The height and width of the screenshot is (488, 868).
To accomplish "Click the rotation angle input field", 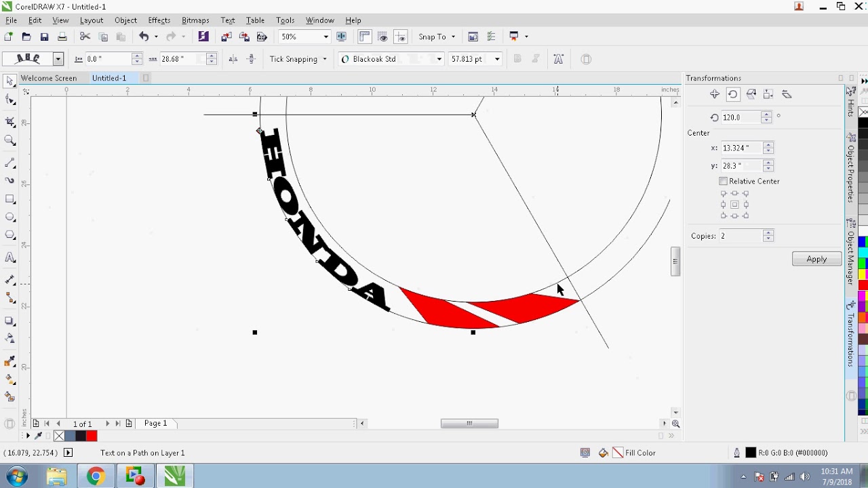I will click(x=741, y=117).
